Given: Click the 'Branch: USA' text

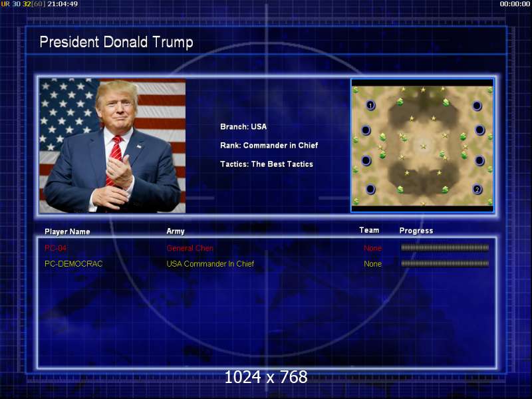Looking at the screenshot, I should point(243,127).
